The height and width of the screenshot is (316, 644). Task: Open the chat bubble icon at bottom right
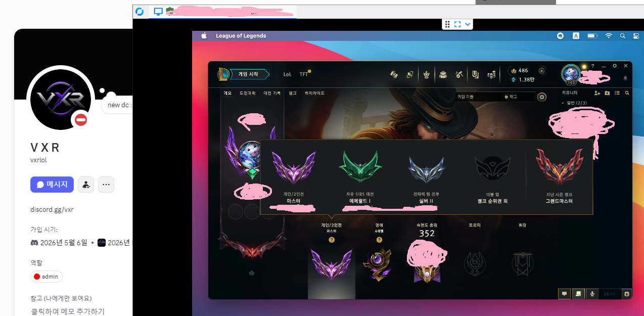point(564,293)
